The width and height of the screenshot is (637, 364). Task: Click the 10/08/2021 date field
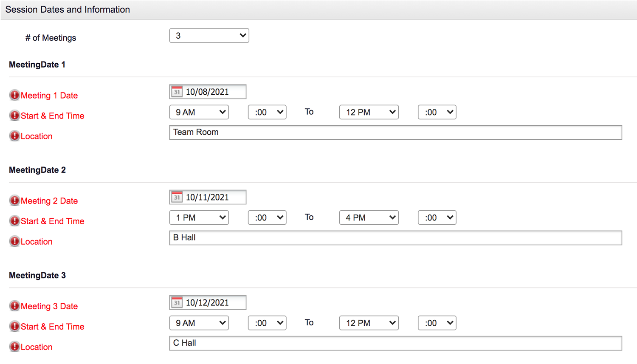(x=208, y=92)
